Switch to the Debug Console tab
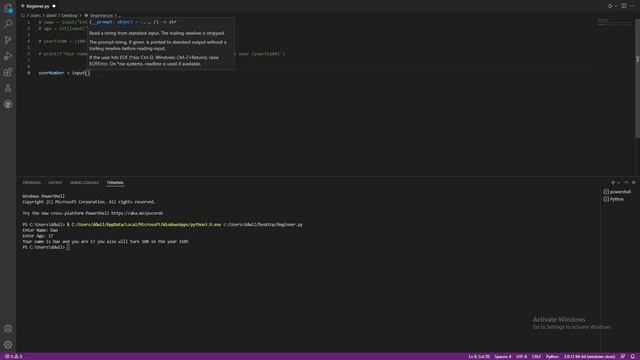 [84, 183]
